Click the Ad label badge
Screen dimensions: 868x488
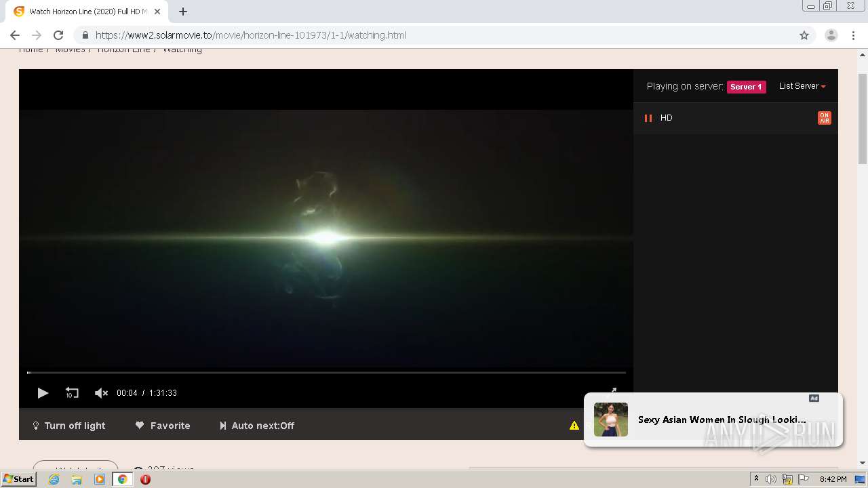point(814,398)
